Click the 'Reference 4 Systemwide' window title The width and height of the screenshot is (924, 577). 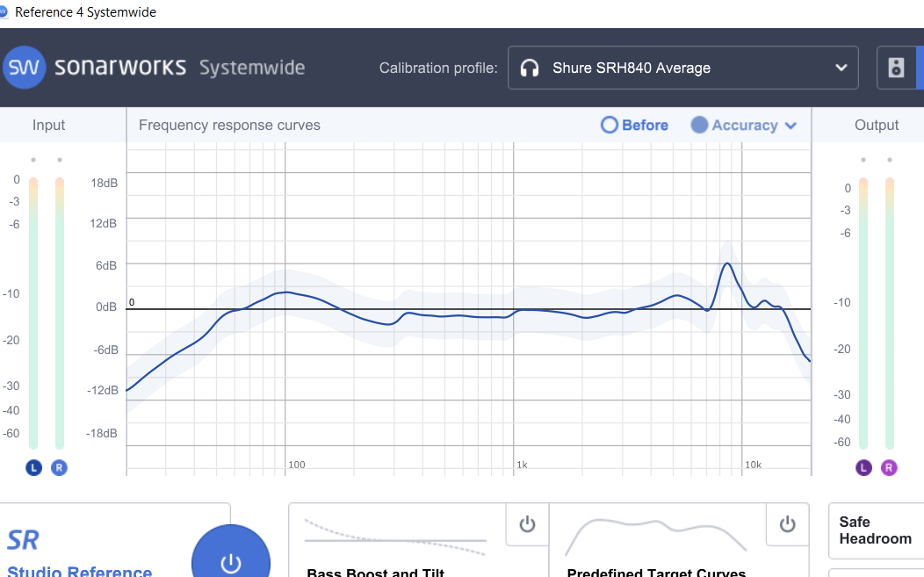(x=85, y=11)
